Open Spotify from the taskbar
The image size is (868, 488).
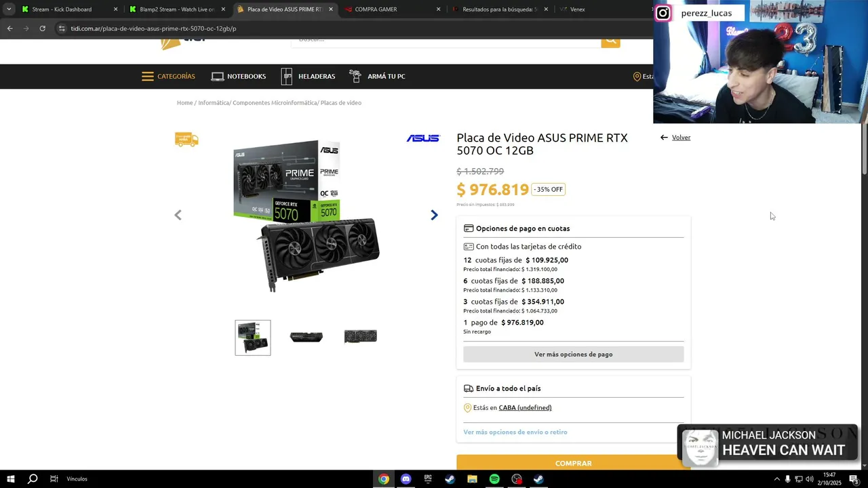tap(494, 479)
